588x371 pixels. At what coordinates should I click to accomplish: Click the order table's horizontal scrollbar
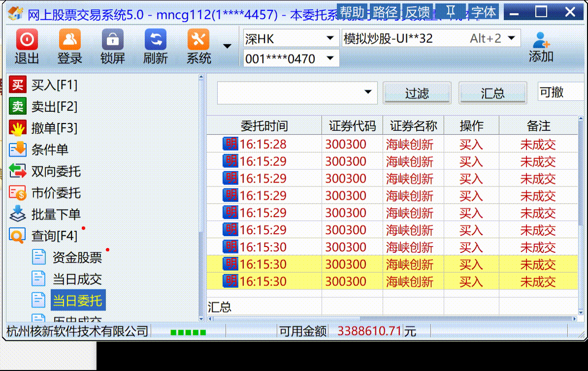pyautogui.click(x=392, y=319)
